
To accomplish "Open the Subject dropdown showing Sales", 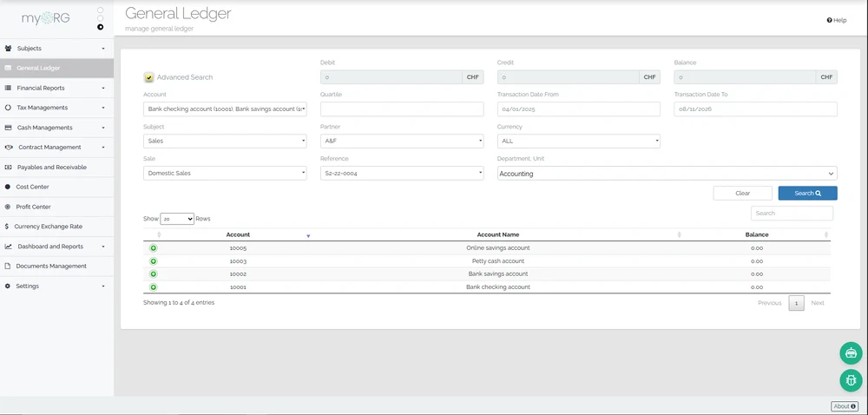I will pos(225,142).
